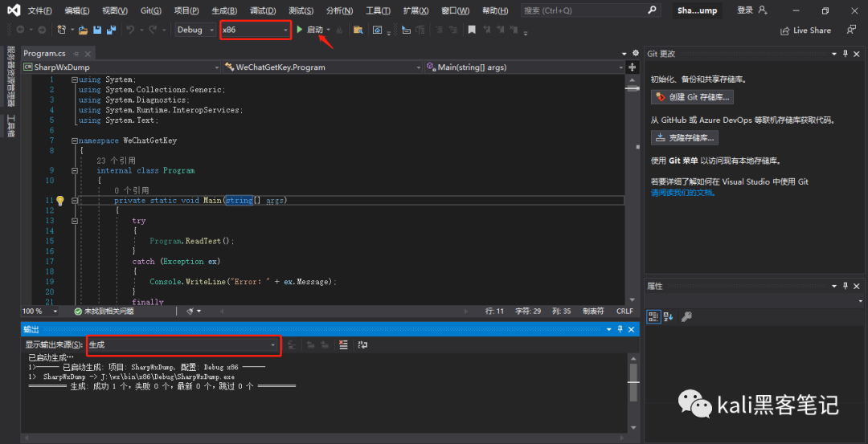Open the tab settings gear icon above the editor
The height and width of the screenshot is (444, 868).
tap(635, 54)
